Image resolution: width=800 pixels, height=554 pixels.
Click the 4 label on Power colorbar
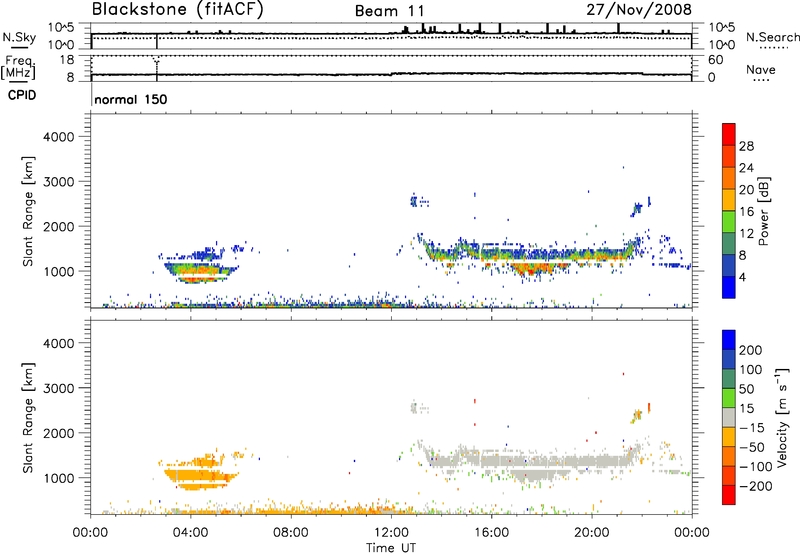(742, 277)
